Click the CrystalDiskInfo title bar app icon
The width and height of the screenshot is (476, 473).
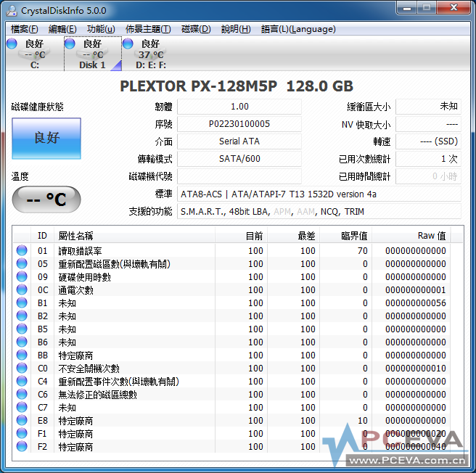[12, 11]
